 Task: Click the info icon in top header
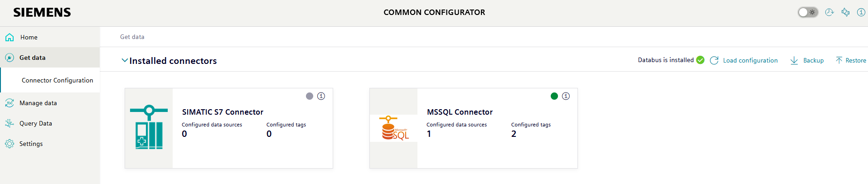coord(861,12)
